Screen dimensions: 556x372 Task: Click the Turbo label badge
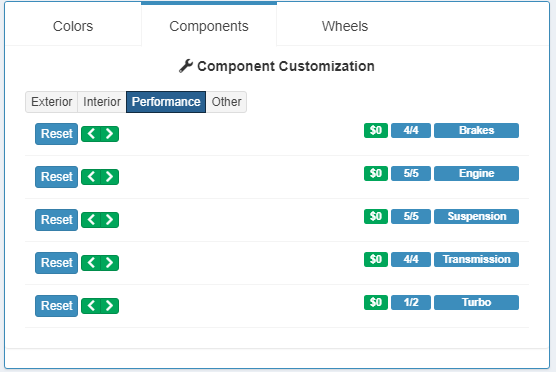[x=476, y=302]
